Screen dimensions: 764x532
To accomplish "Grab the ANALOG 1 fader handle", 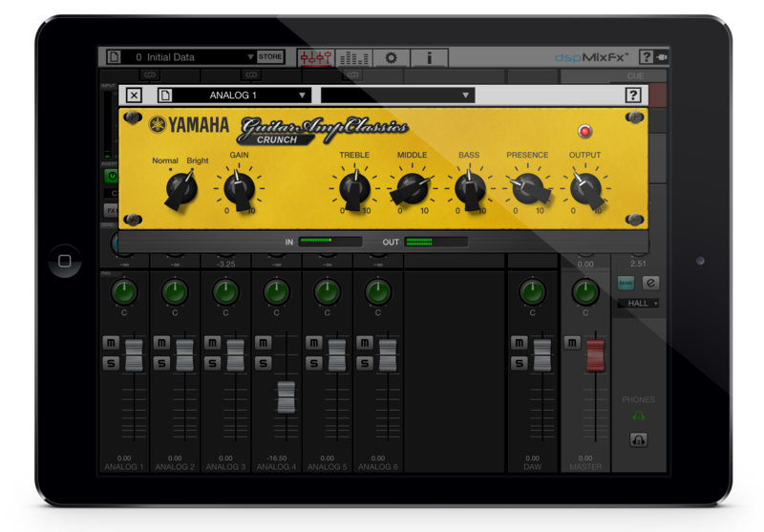I will (134, 355).
